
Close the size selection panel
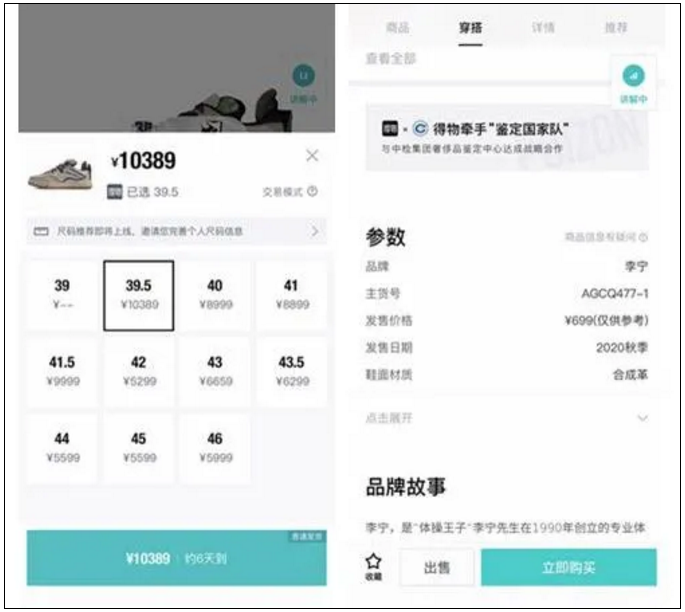click(312, 155)
